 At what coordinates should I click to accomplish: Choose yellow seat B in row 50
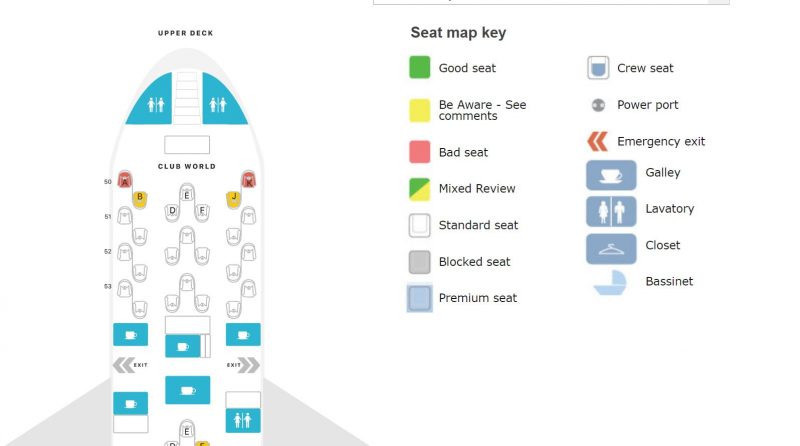click(x=140, y=199)
